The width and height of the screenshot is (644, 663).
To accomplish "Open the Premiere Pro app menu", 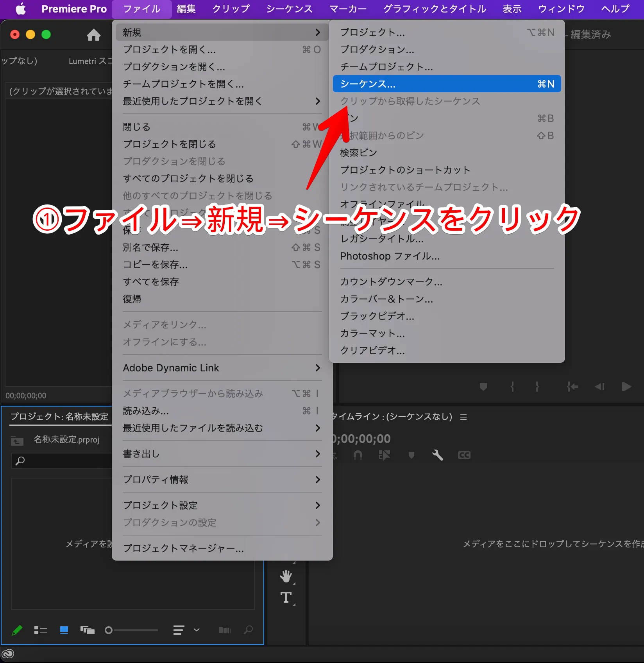I will click(74, 9).
